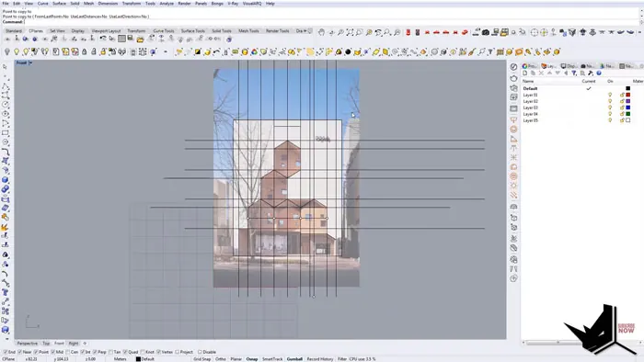The image size is (644, 362).
Task: Switch to the Top viewport tab
Action: pos(46,343)
